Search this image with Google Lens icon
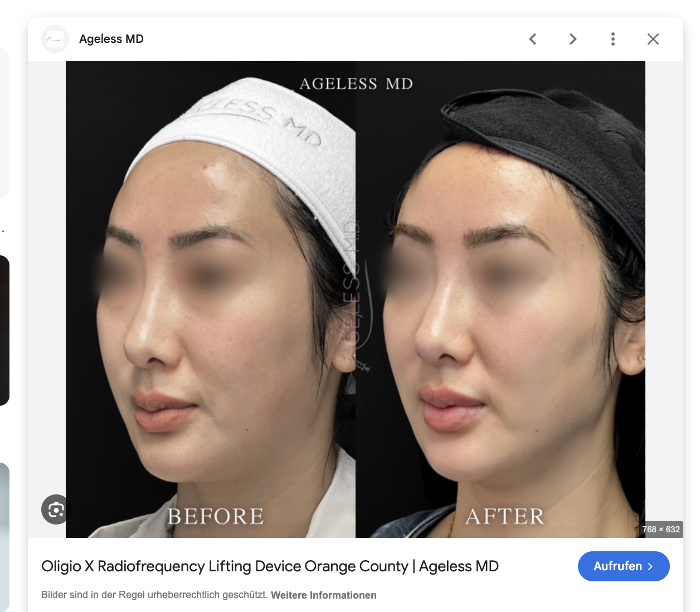Viewport: 700px width, 612px height. [56, 509]
